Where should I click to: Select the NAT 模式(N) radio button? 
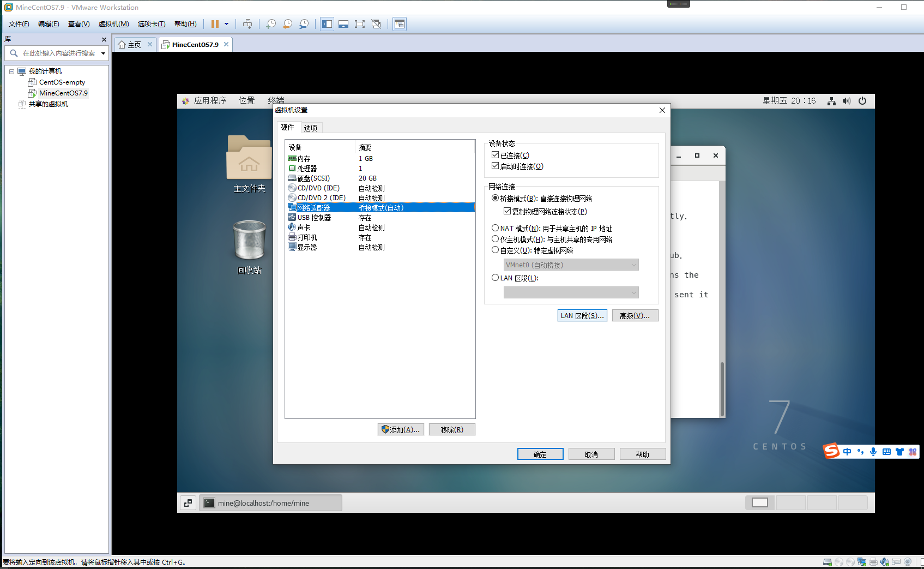coord(495,229)
